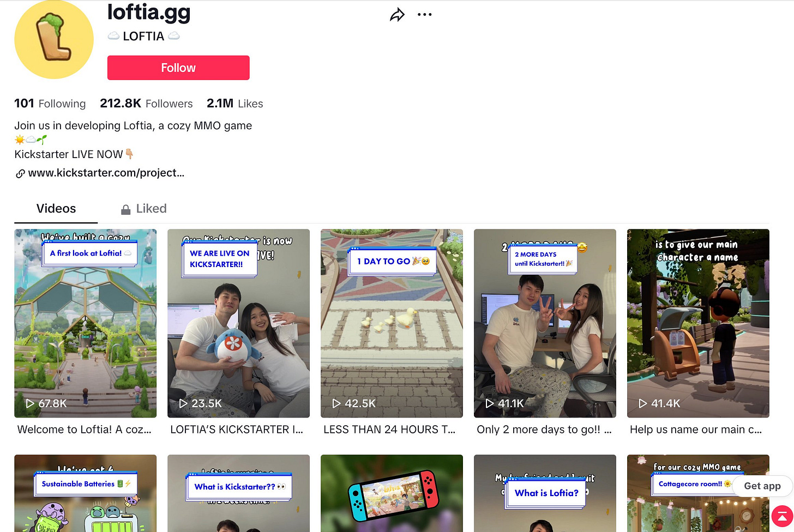Click the share arrow icon
This screenshot has width=794, height=532.
coord(397,15)
